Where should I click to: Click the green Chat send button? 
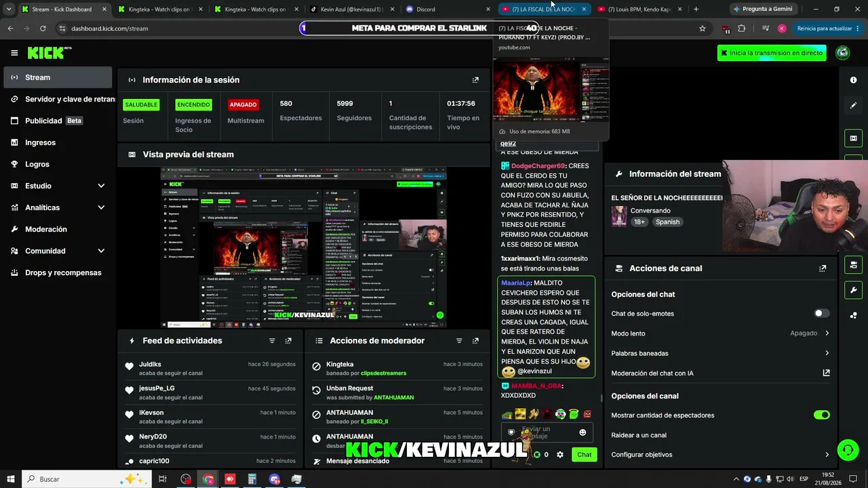[x=585, y=455]
